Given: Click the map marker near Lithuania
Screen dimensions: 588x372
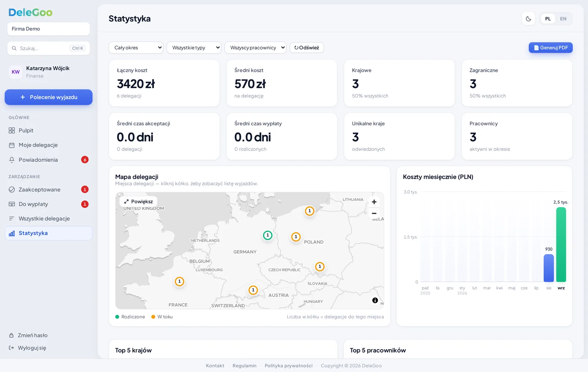Looking at the screenshot, I should [x=310, y=211].
